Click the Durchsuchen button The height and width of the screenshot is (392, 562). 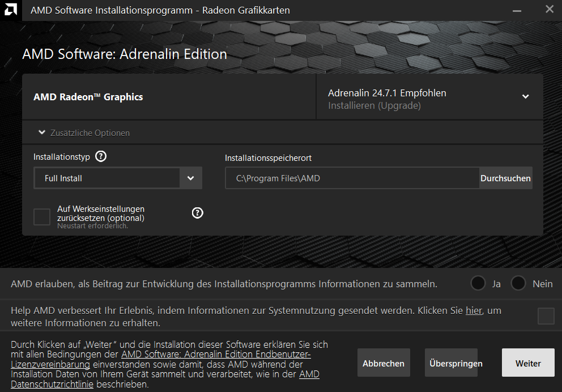tap(505, 178)
